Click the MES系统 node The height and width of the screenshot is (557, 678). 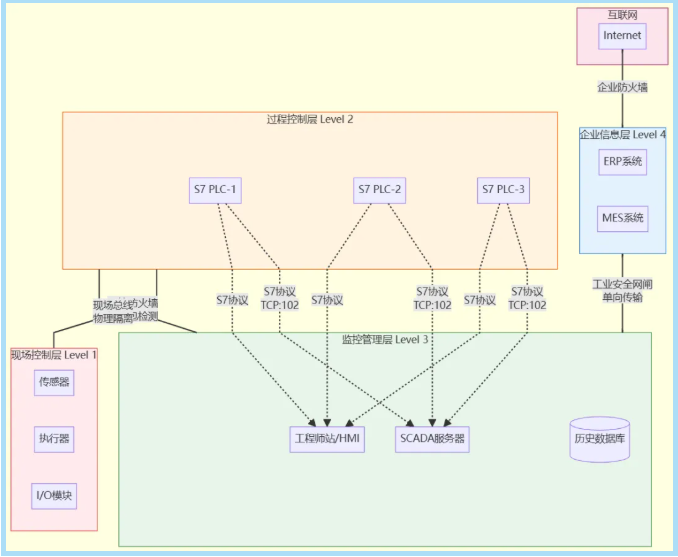(x=622, y=218)
